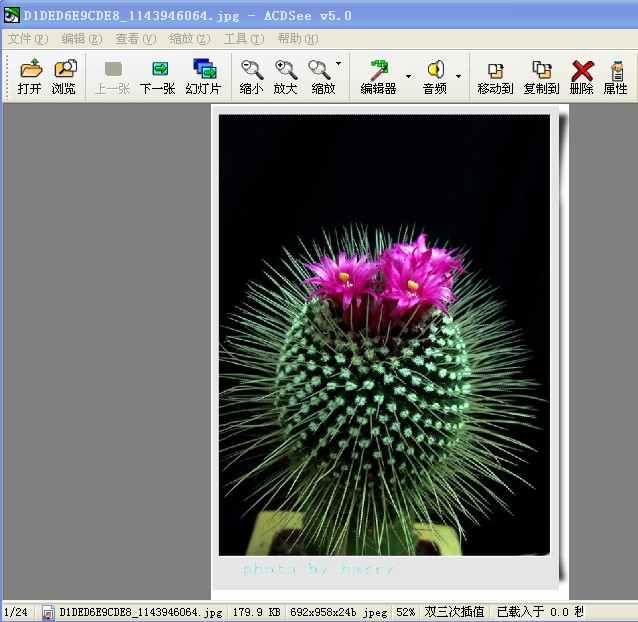The image size is (638, 622).
Task: Delete the image with 删除 icon
Action: click(581, 76)
